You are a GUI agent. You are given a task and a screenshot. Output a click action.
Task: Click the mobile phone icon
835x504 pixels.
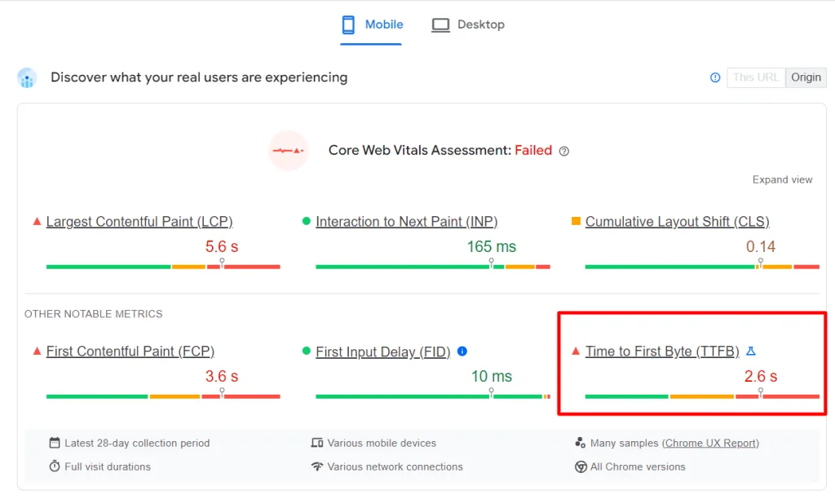click(348, 24)
